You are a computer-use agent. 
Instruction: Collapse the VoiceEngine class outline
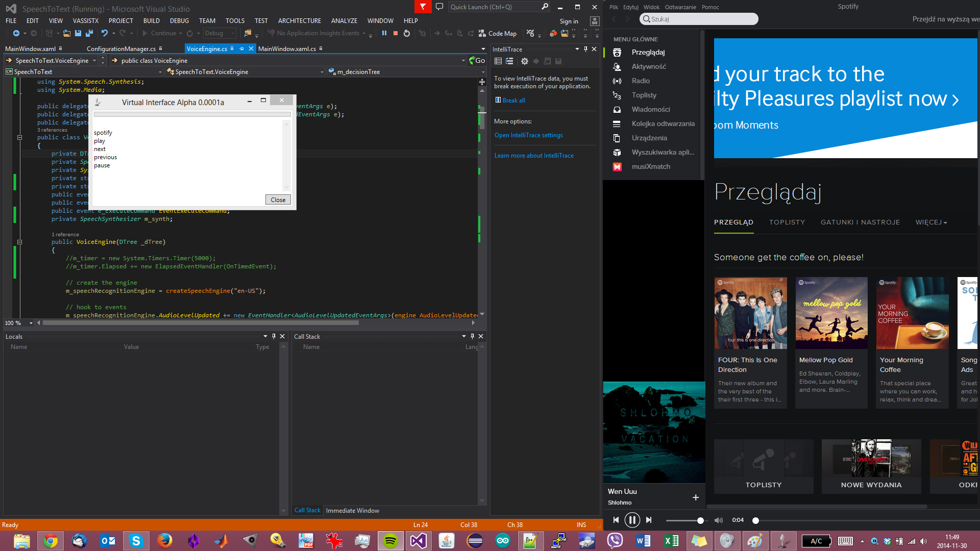pyautogui.click(x=19, y=137)
